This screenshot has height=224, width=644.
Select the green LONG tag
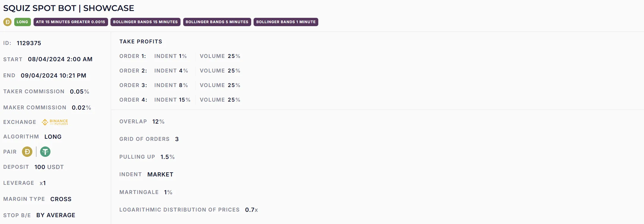[x=22, y=22]
